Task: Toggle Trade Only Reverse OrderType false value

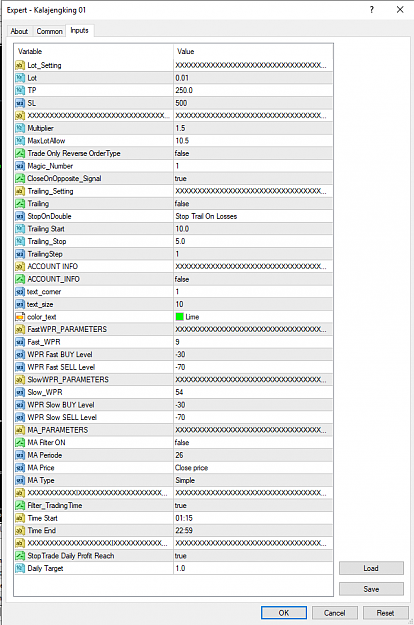Action: pos(253,153)
